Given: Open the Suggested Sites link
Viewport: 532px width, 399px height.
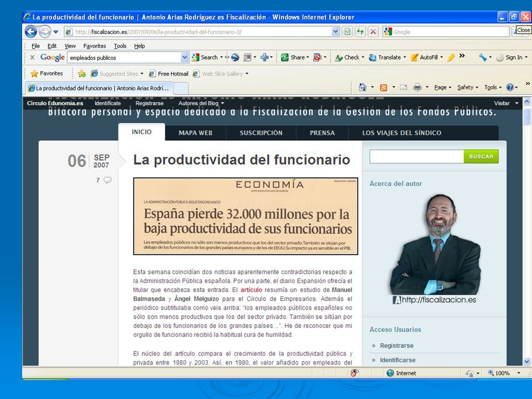Looking at the screenshot, I should point(115,74).
